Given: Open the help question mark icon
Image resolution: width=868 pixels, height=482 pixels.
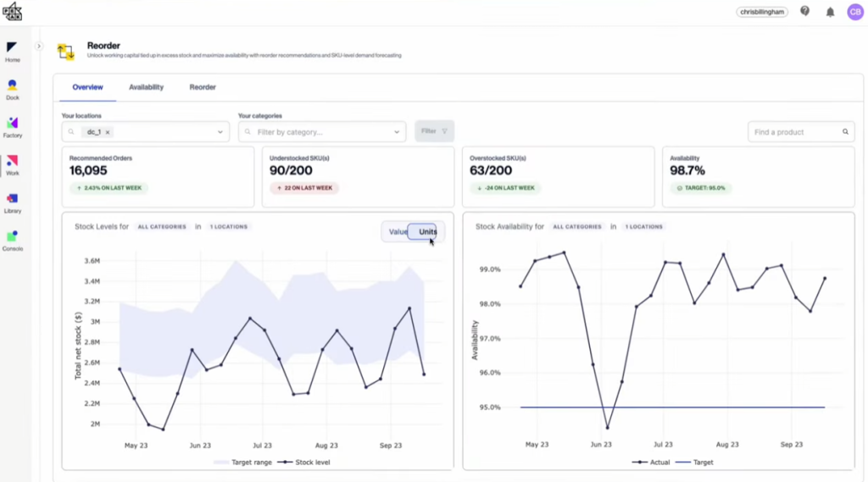Looking at the screenshot, I should tap(804, 12).
